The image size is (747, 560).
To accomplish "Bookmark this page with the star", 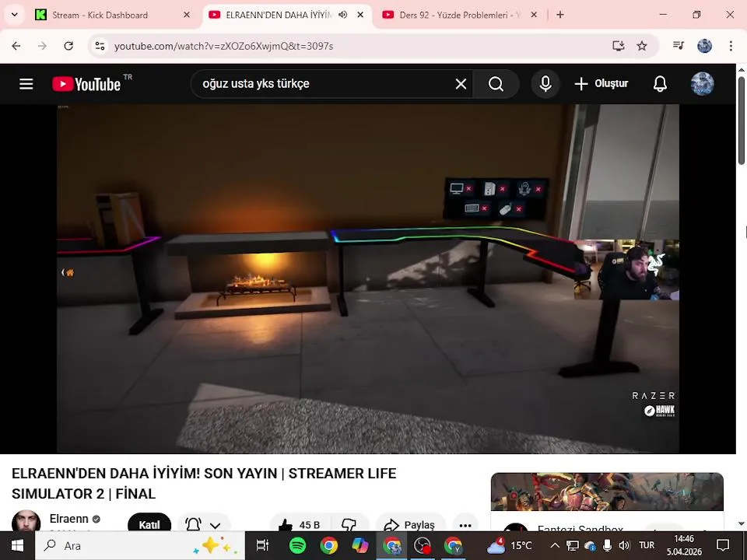I will 642,46.
